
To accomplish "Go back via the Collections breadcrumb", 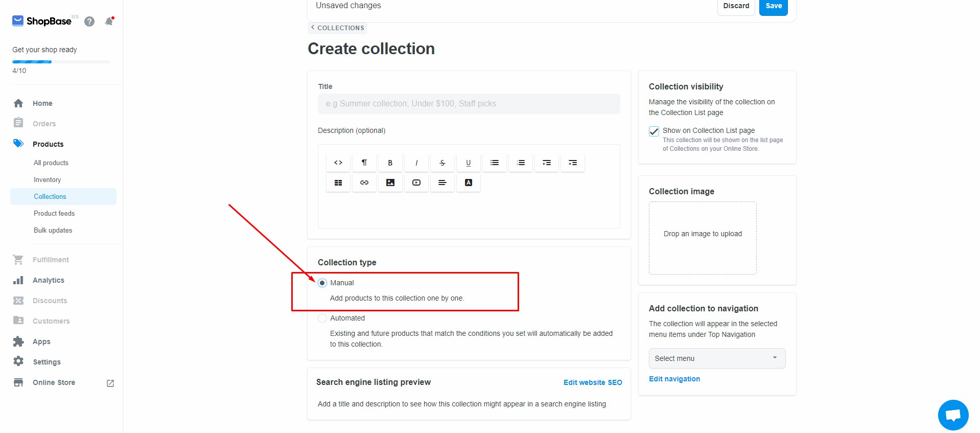I will coord(338,28).
